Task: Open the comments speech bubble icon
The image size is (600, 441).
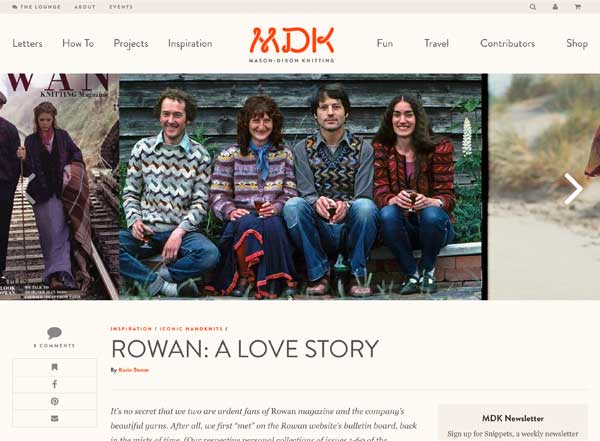Action: 54,333
